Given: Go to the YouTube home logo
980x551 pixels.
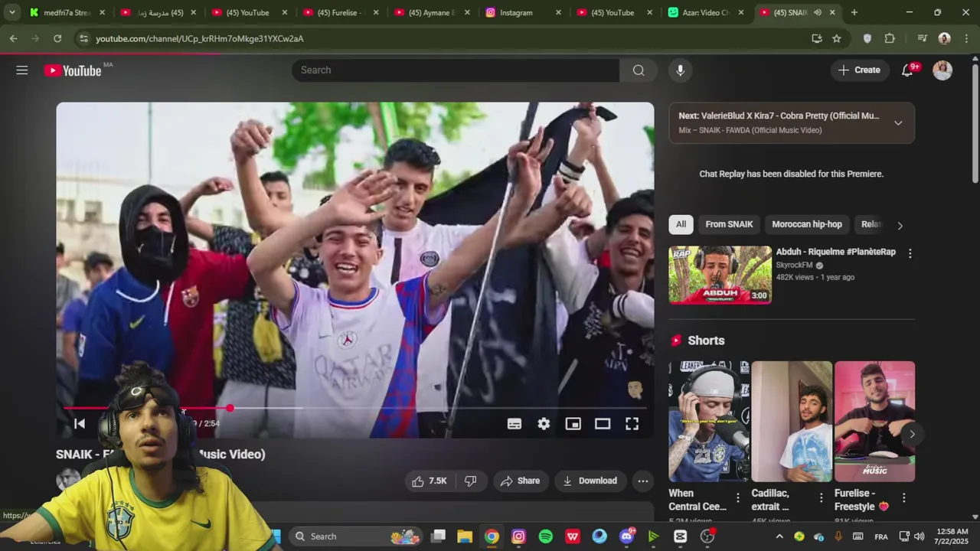Looking at the screenshot, I should [x=73, y=70].
